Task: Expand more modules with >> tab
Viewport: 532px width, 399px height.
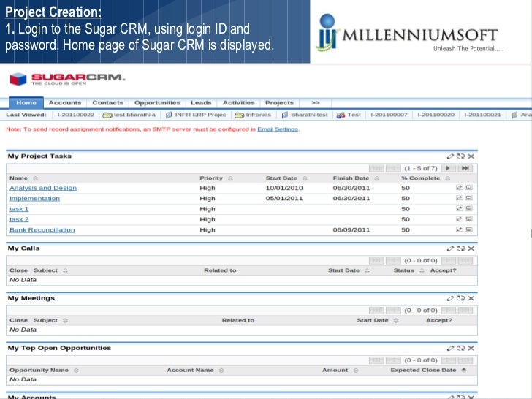Action: tap(316, 103)
